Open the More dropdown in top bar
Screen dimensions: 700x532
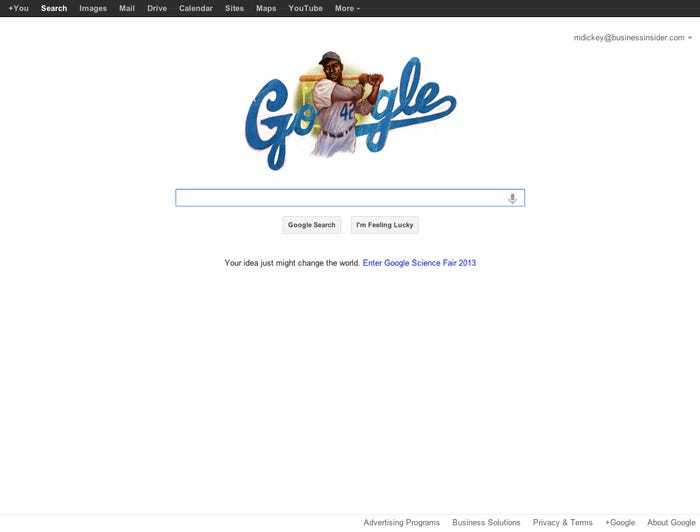[347, 8]
